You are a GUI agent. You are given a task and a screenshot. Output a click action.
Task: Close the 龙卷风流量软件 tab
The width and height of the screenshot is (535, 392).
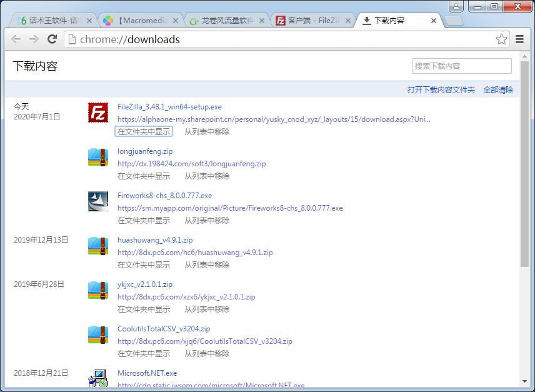click(262, 21)
